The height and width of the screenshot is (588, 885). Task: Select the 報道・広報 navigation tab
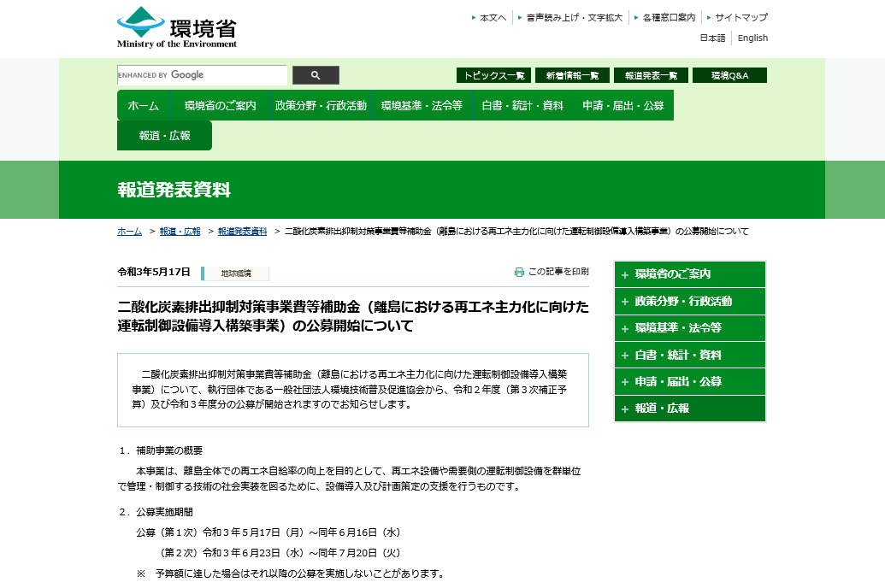tap(164, 135)
